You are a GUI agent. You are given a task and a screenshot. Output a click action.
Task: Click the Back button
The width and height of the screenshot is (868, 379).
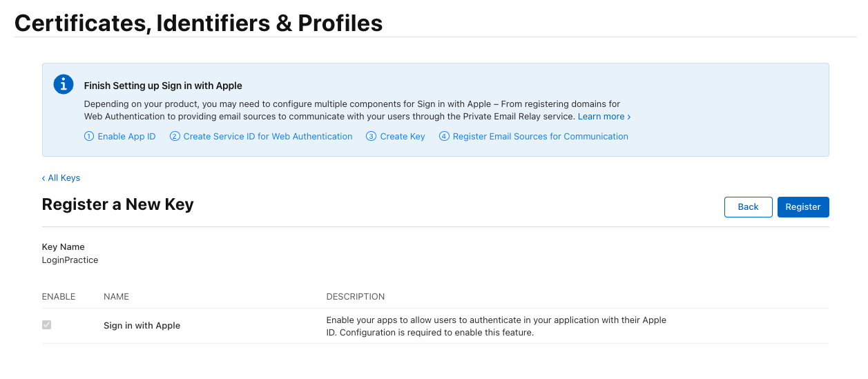[x=748, y=207]
